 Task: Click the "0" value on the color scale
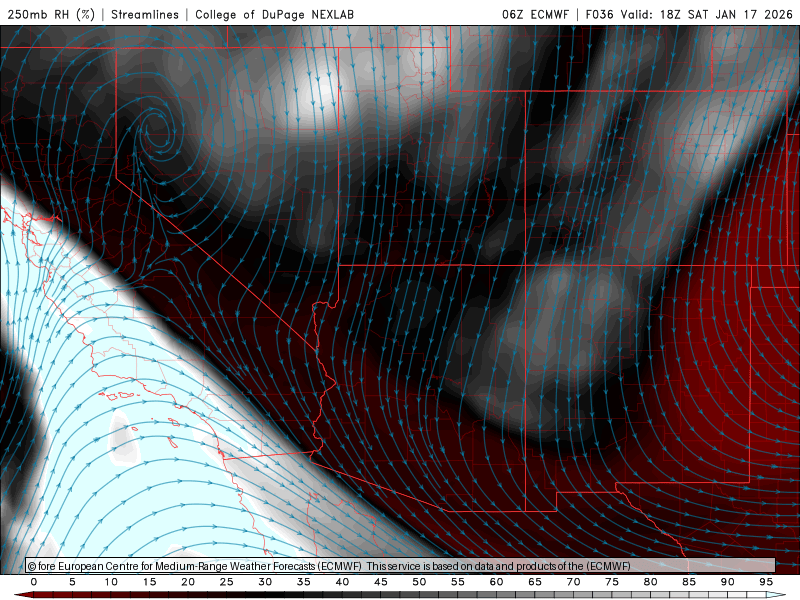(34, 582)
